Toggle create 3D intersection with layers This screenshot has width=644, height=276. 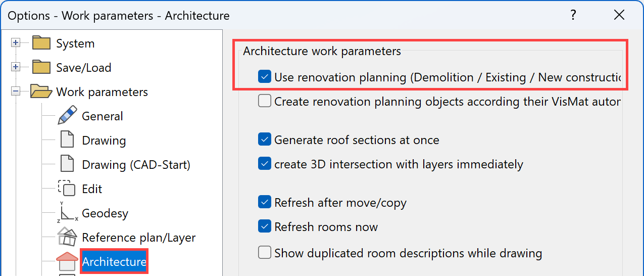coord(265,164)
